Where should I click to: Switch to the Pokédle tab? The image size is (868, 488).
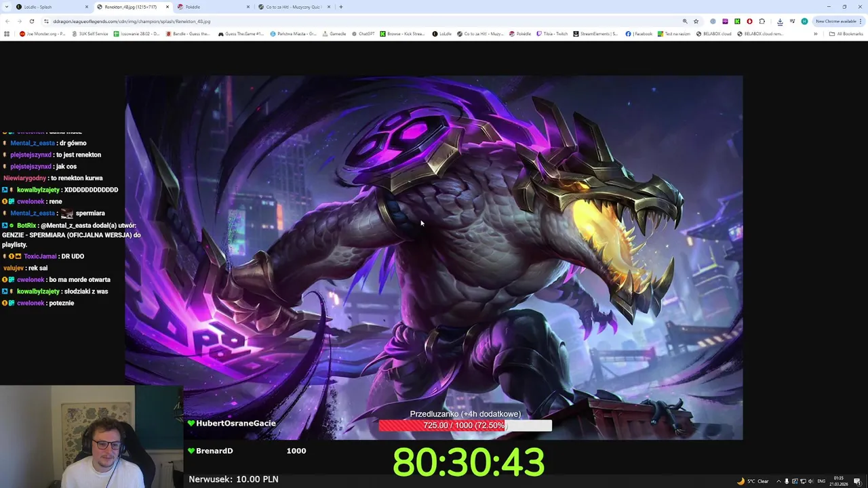click(x=212, y=7)
